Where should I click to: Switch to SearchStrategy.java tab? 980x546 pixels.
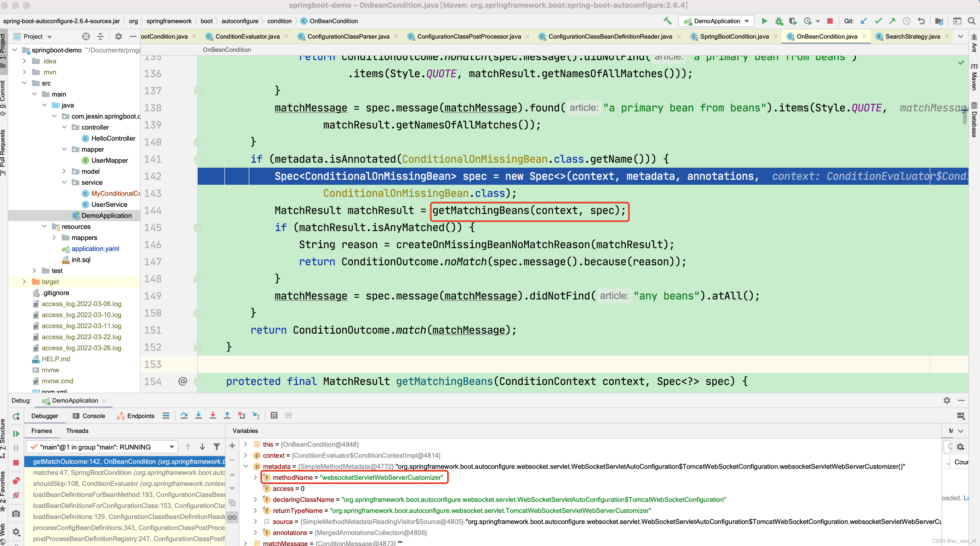[912, 36]
